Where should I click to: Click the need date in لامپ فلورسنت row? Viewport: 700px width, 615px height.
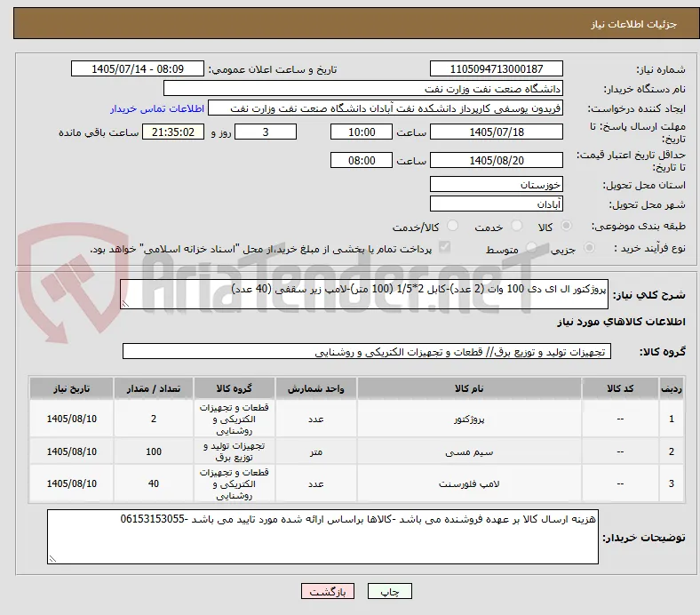[71, 483]
